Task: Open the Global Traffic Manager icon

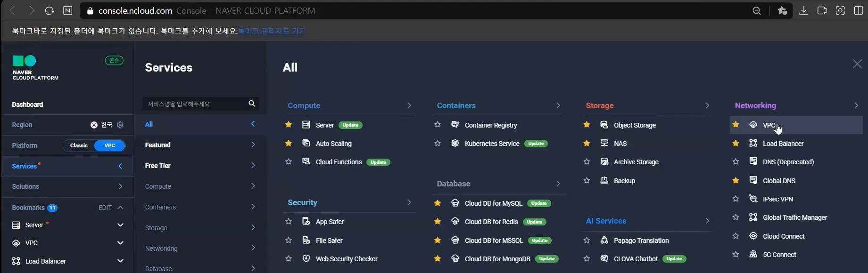Action: pos(753,217)
